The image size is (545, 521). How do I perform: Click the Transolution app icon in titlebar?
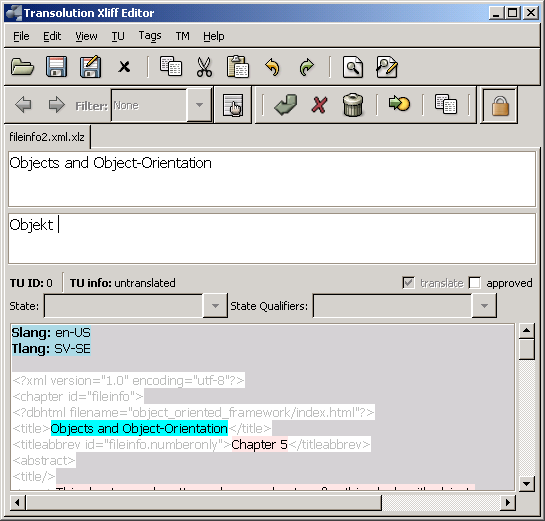(14, 13)
